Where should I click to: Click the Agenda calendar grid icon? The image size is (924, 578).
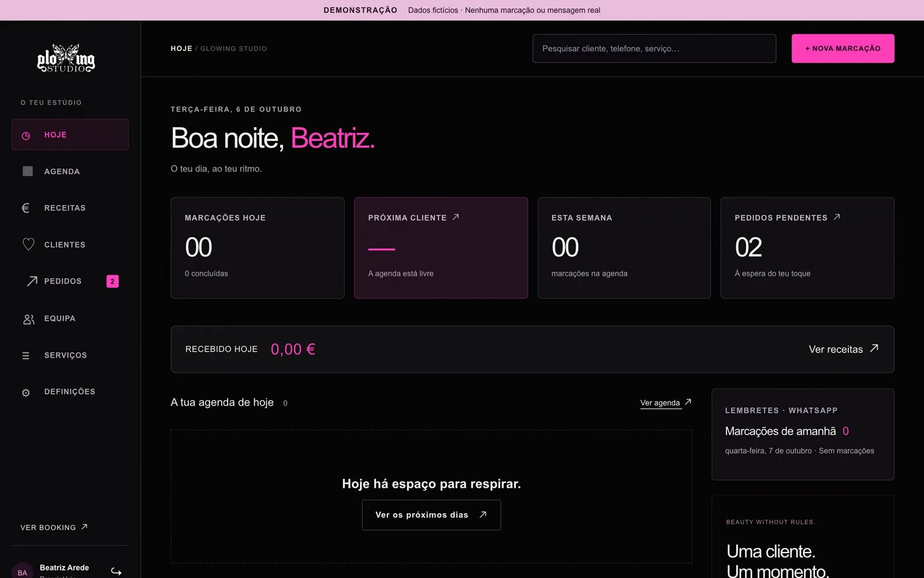click(27, 171)
